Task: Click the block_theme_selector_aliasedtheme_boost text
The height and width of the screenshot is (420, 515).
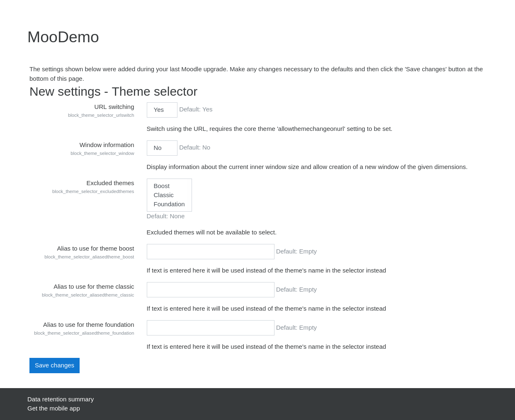Action: (89, 257)
